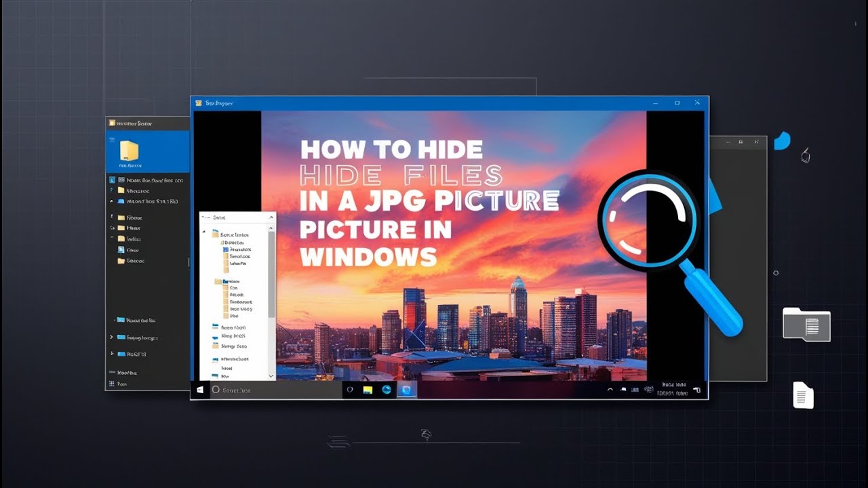Click the sunset city skyline photo
Viewport: 868px width, 488px height.
tap(454, 246)
